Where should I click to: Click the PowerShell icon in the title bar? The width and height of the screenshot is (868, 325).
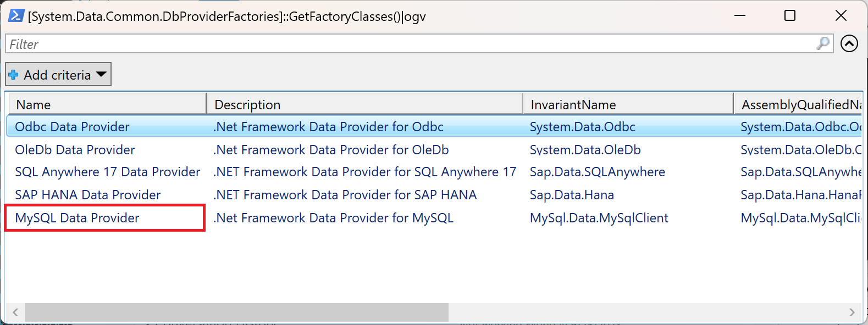(x=16, y=16)
